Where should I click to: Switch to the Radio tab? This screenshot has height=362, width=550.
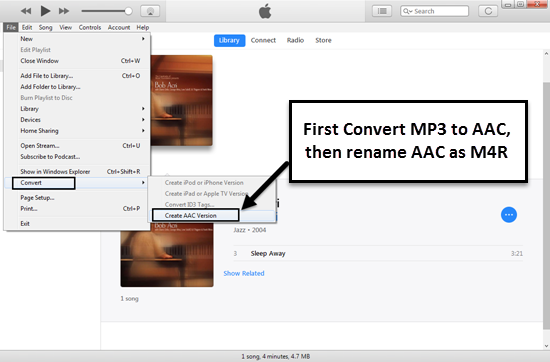pyautogui.click(x=295, y=40)
